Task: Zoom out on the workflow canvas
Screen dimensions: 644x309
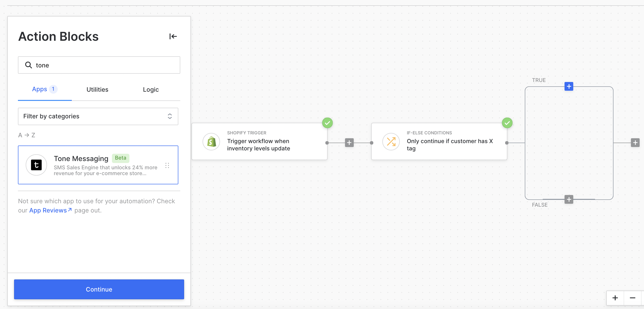Action: 633,298
